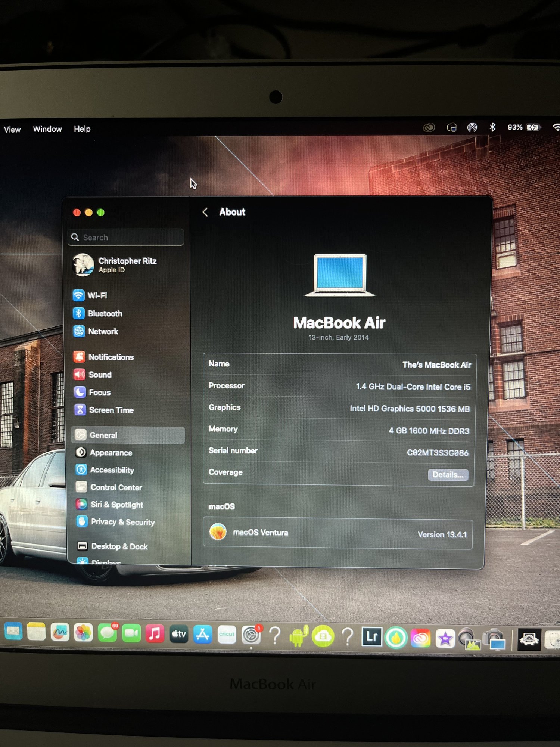Open the camera-and-display icon in Dock
The width and height of the screenshot is (560, 747).
coord(495,639)
